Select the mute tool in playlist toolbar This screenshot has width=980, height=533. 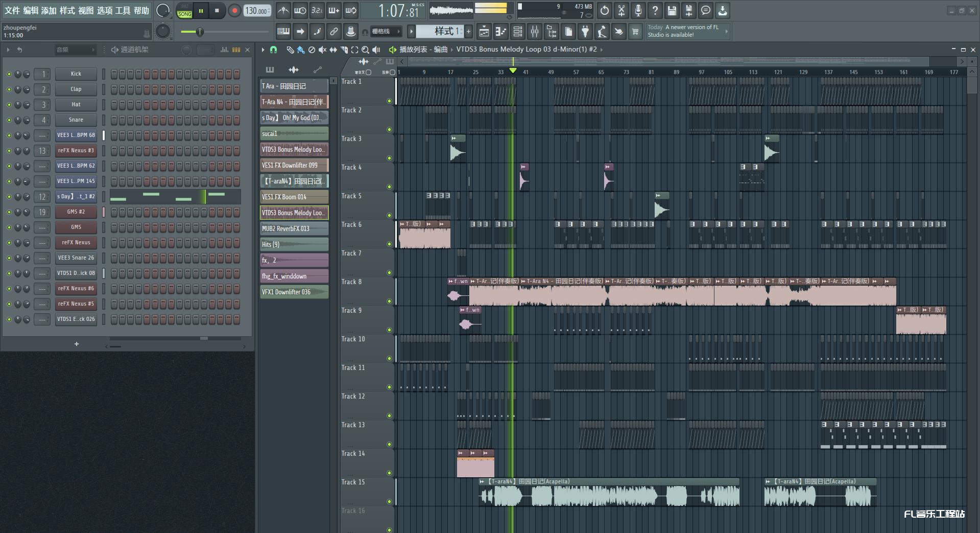[x=322, y=50]
